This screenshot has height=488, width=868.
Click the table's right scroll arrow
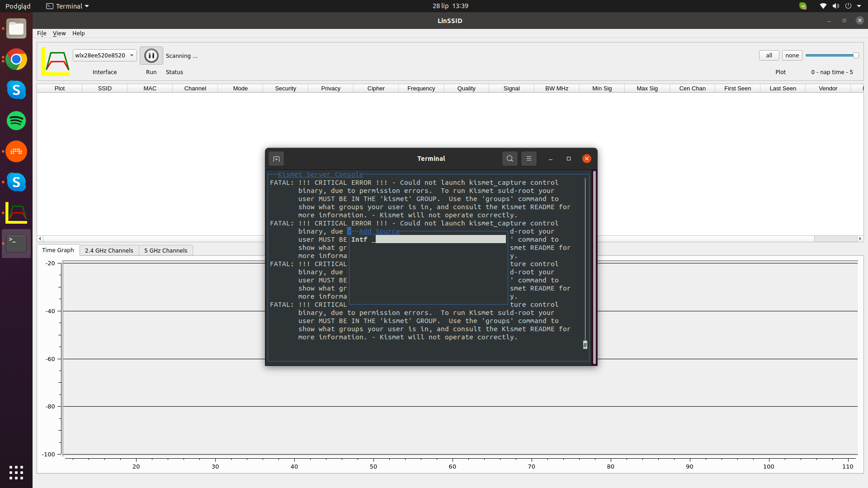[x=860, y=239]
